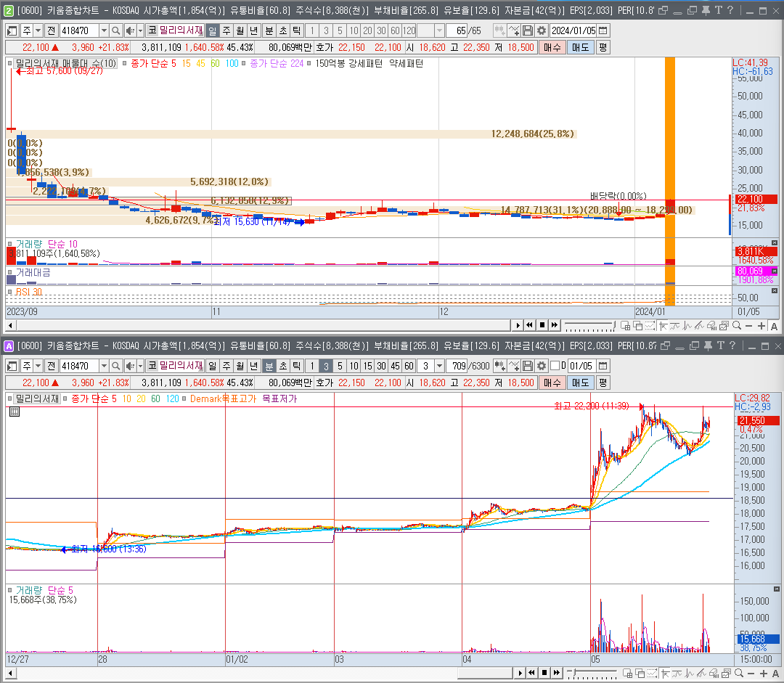Open the disabled interval dropdown in the top chart
The width and height of the screenshot is (784, 683).
coord(439,31)
